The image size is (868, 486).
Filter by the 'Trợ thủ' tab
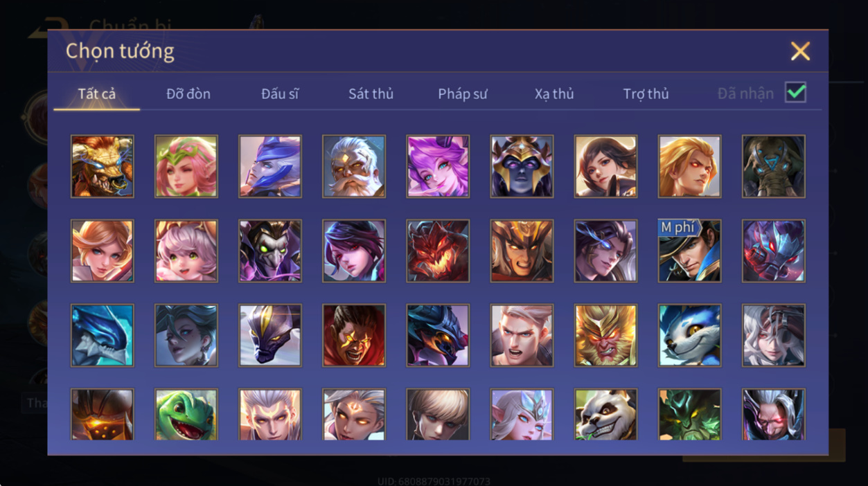(x=646, y=93)
